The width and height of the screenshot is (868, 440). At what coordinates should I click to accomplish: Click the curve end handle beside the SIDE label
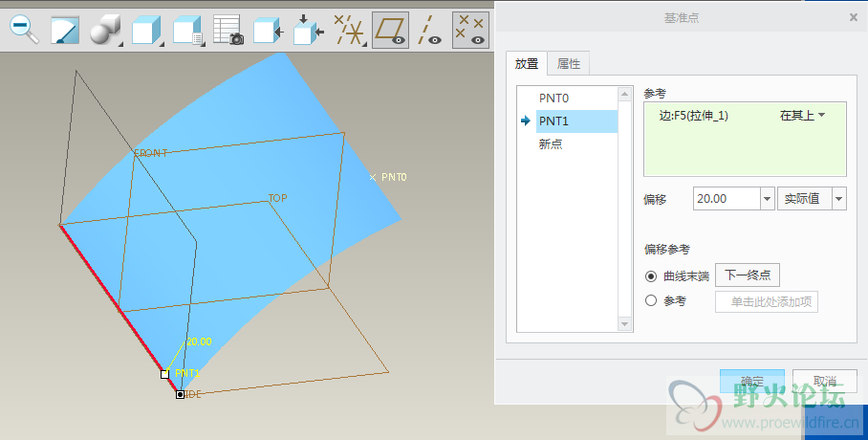[x=180, y=394]
